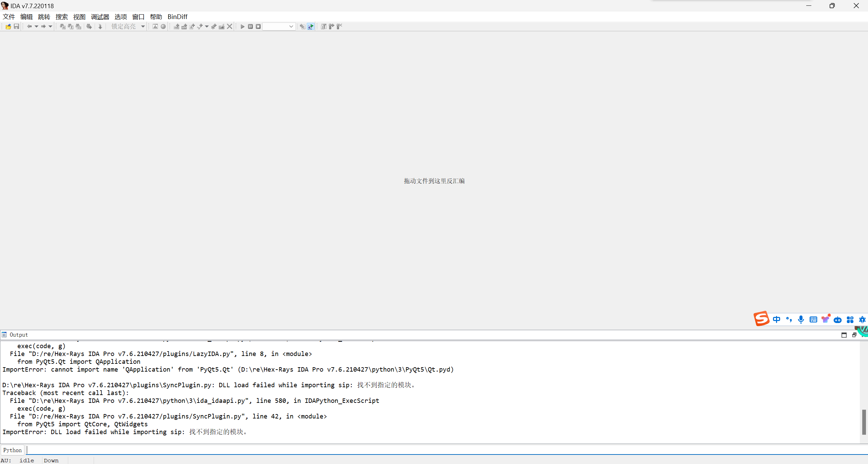The image size is (868, 464).
Task: Click the Save floppy disk icon
Action: coord(16,26)
